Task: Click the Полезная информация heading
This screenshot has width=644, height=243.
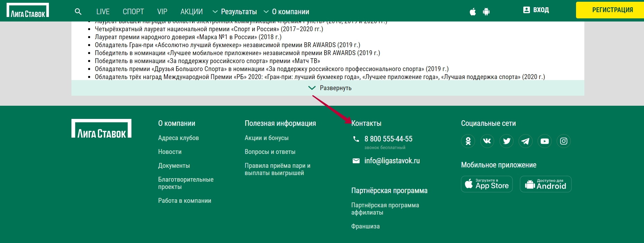Action: 280,123
